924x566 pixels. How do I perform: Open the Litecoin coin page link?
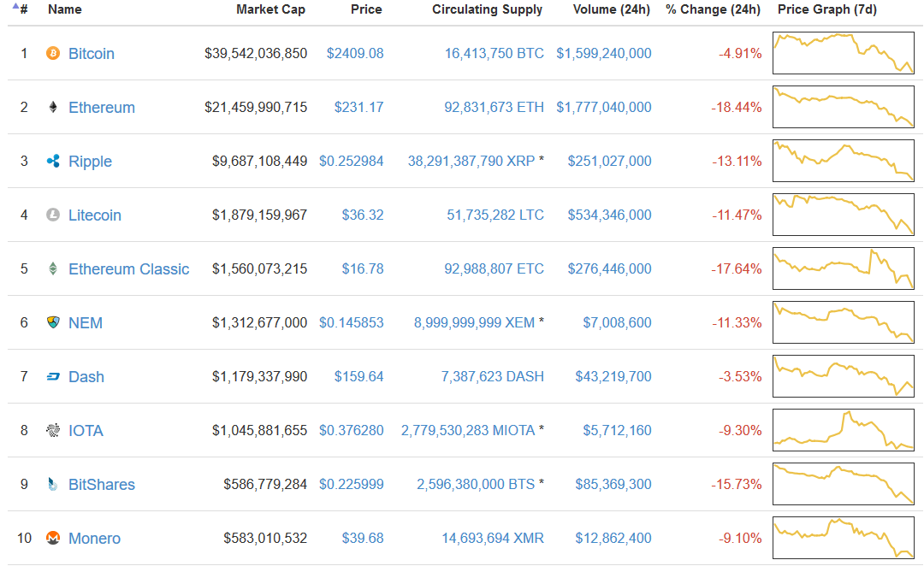point(95,215)
